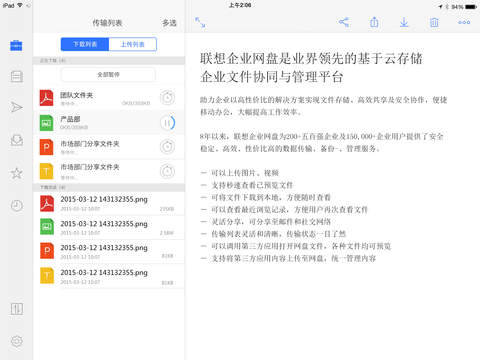Image resolution: width=480 pixels, height=360 pixels.
Task: Switch to the 上传列表 tab
Action: click(133, 44)
